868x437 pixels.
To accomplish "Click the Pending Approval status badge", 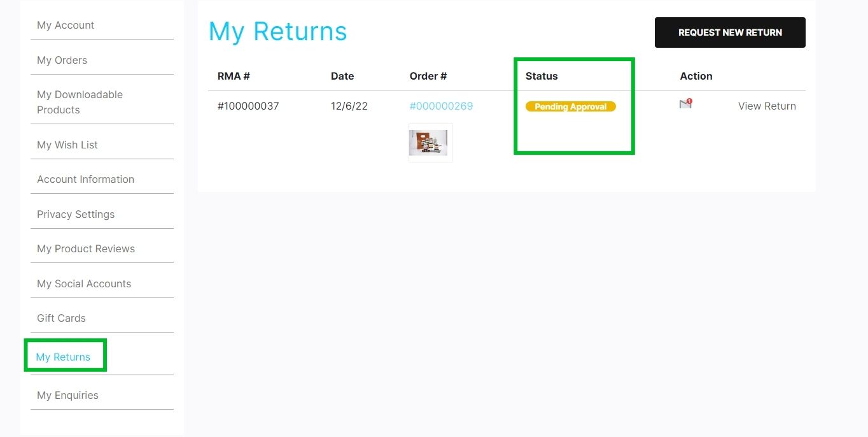I will [571, 106].
